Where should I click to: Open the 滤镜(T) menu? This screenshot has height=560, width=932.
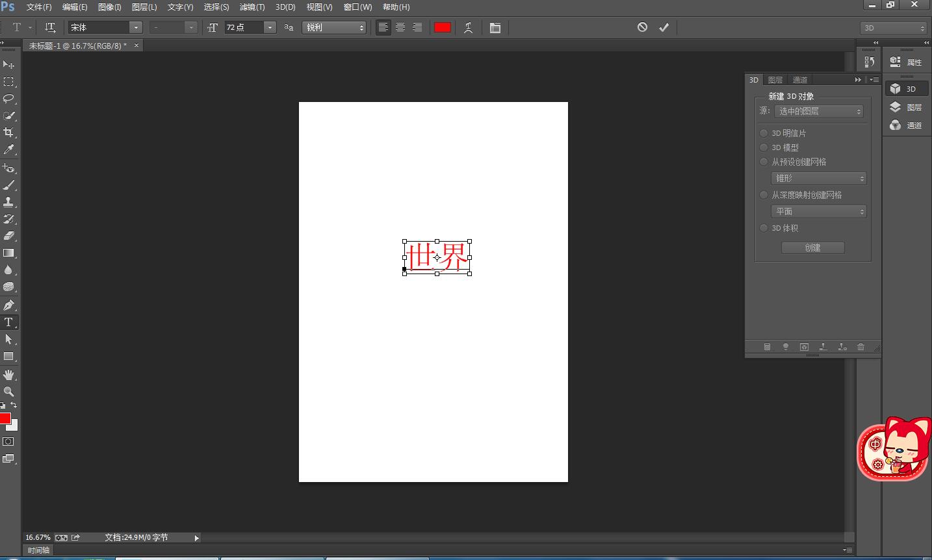pyautogui.click(x=252, y=7)
